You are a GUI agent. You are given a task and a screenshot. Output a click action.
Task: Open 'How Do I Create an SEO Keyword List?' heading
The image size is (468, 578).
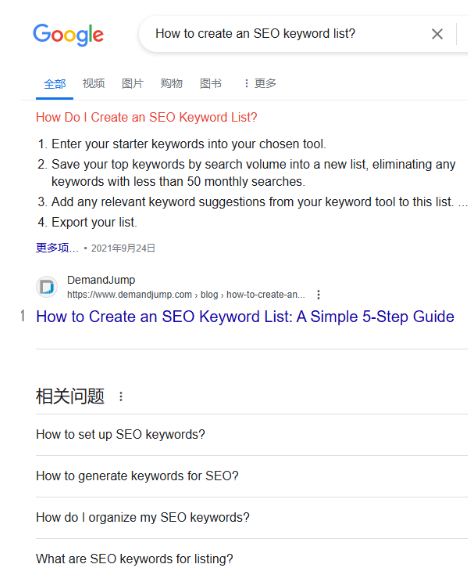pos(146,117)
